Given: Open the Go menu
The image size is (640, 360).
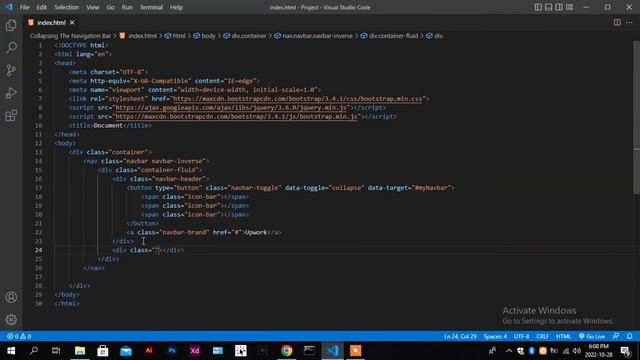Looking at the screenshot, I should pyautogui.click(x=111, y=7).
